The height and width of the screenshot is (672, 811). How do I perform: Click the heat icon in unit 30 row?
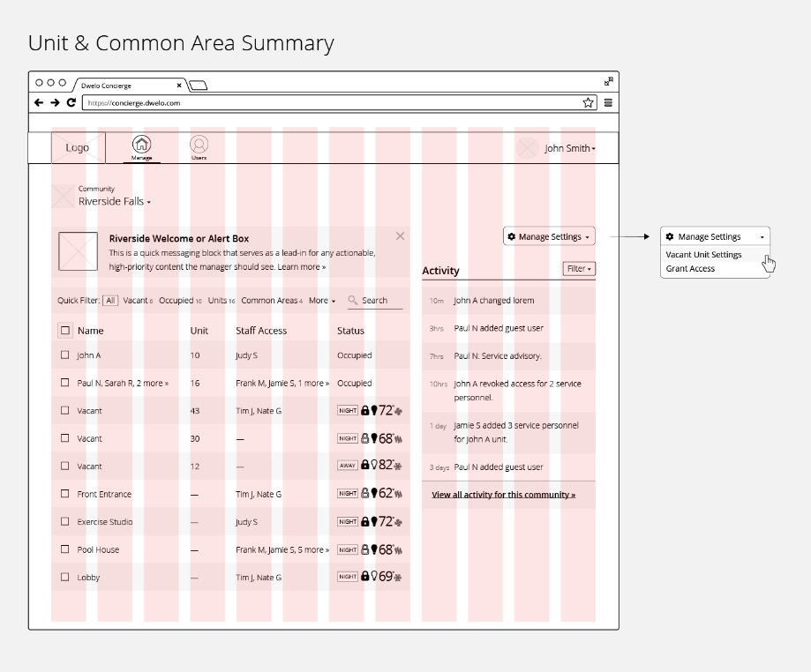coord(398,439)
